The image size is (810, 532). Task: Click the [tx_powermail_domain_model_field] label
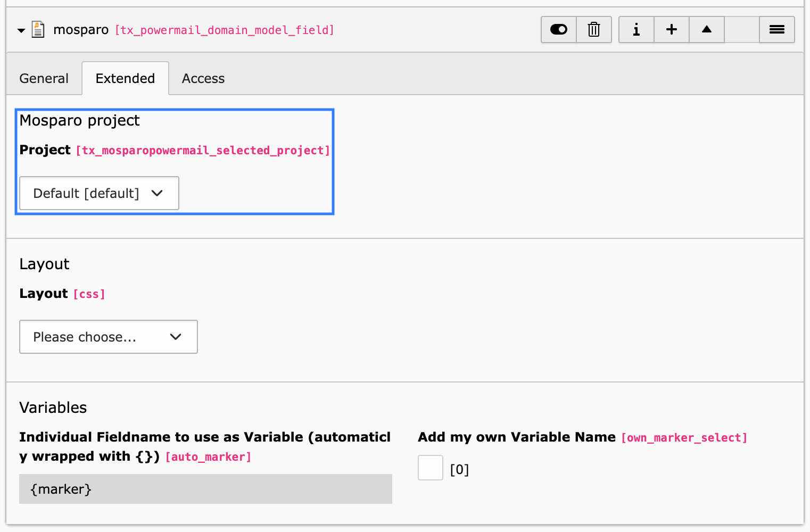pyautogui.click(x=225, y=30)
